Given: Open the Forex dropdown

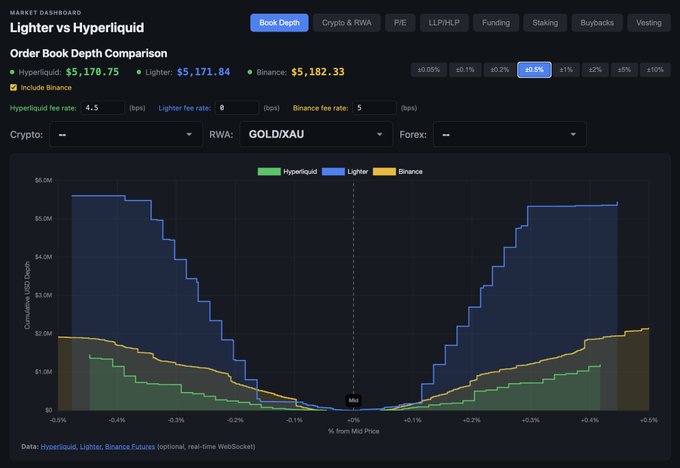Looking at the screenshot, I should pyautogui.click(x=508, y=134).
